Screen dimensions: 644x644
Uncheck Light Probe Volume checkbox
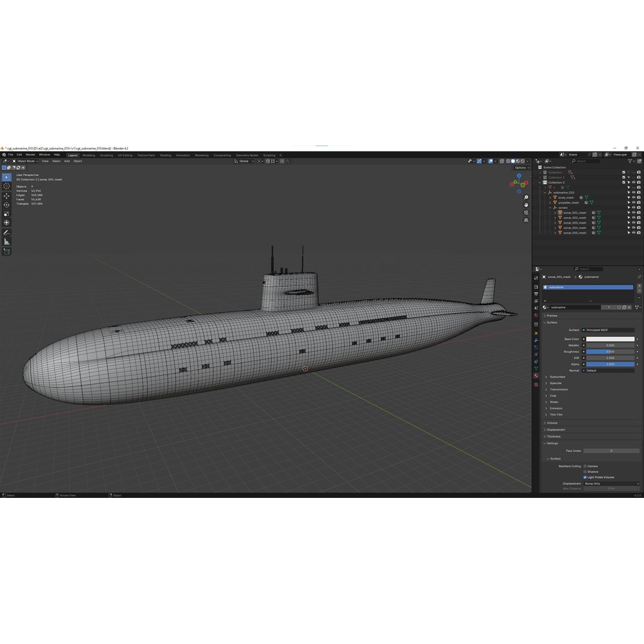(x=585, y=477)
